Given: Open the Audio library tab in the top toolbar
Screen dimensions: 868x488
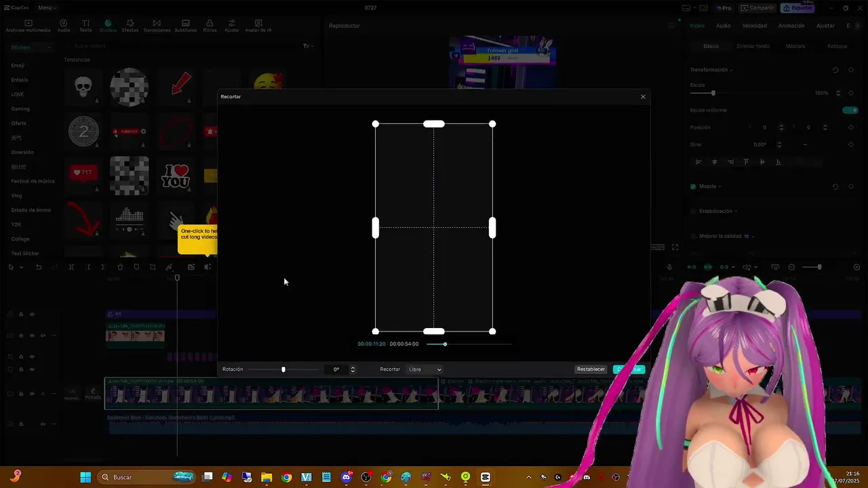Looking at the screenshot, I should click(x=64, y=26).
